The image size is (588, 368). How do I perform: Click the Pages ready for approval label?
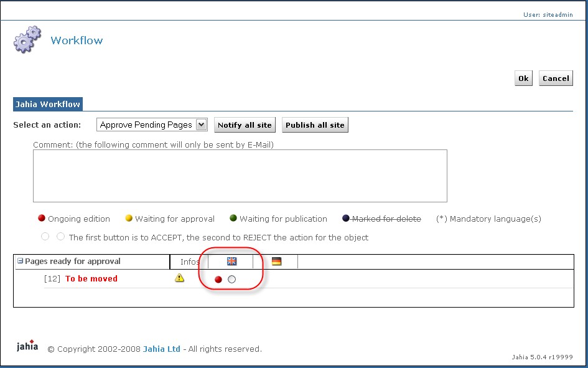click(x=73, y=261)
